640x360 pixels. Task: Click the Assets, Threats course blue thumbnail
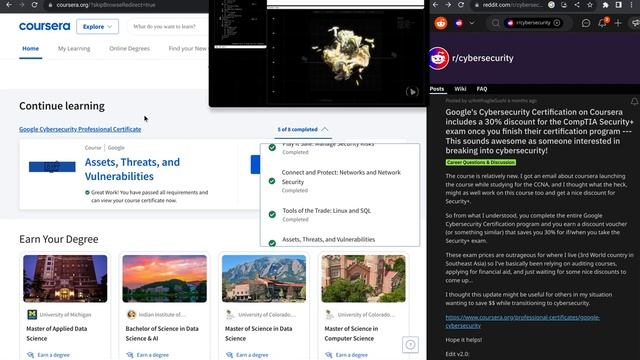(x=52, y=167)
